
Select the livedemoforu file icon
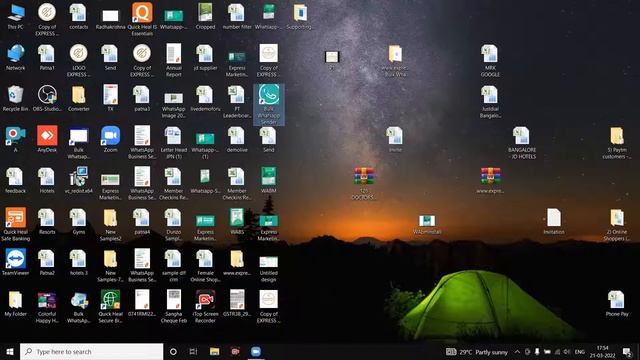205,98
